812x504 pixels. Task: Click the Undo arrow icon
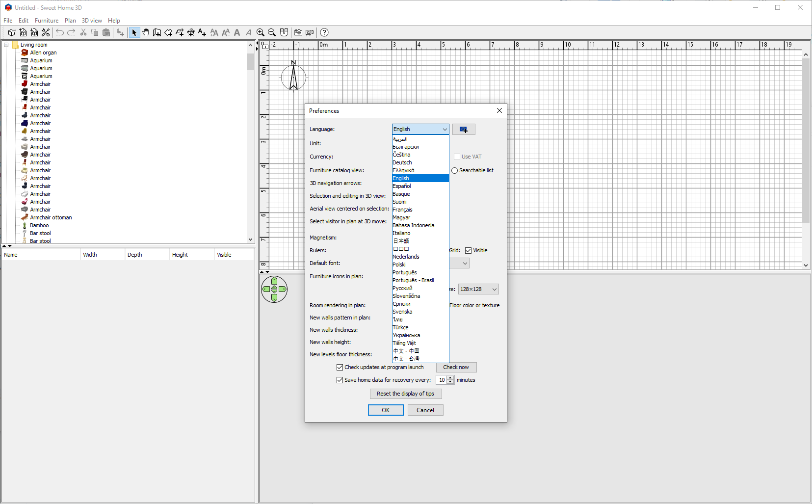coord(60,32)
